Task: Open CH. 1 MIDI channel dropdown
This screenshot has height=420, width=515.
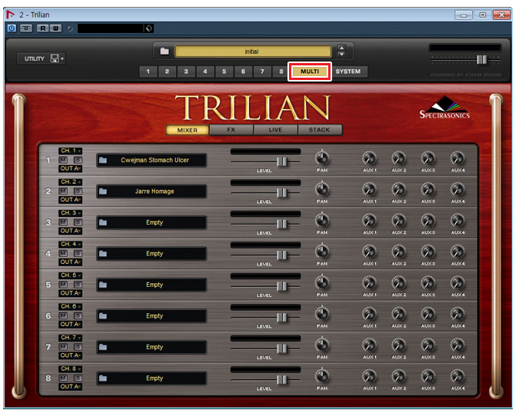Action: (70, 151)
